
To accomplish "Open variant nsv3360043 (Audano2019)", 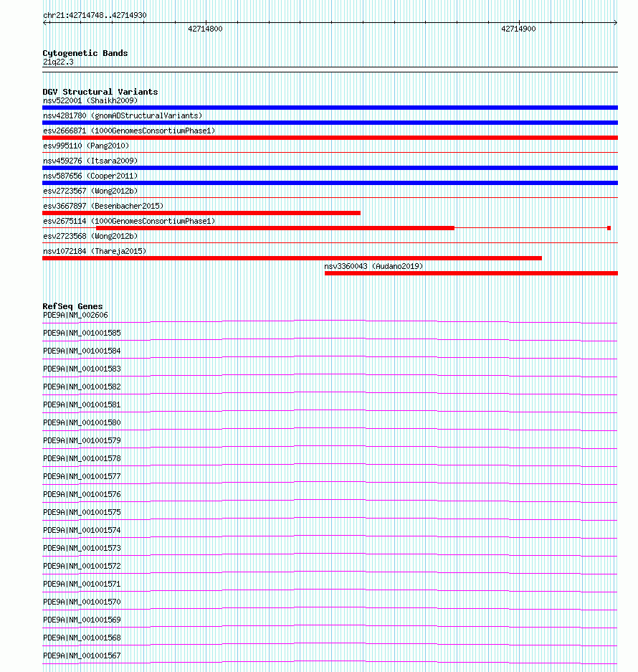I will [x=373, y=266].
